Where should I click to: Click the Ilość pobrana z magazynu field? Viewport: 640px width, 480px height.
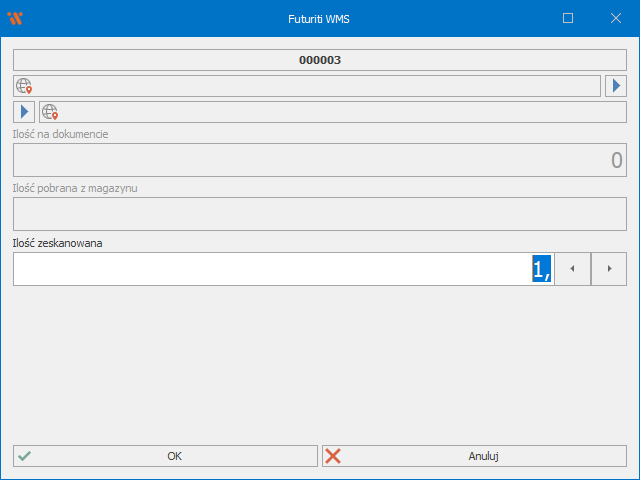[x=320, y=214]
